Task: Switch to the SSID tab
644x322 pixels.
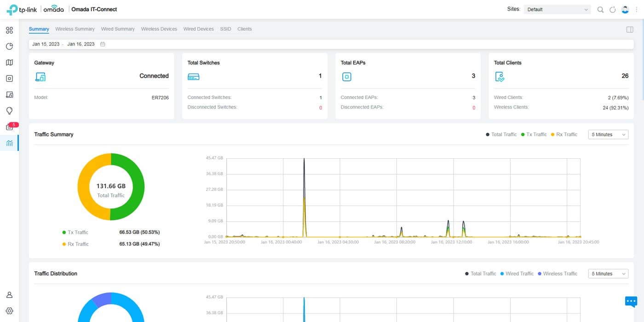Action: point(225,29)
